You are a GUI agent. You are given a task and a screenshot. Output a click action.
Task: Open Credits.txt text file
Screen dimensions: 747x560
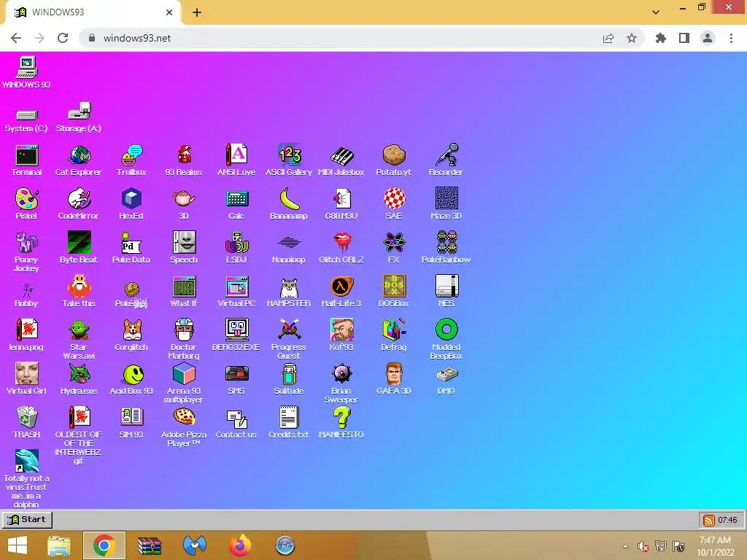click(289, 423)
